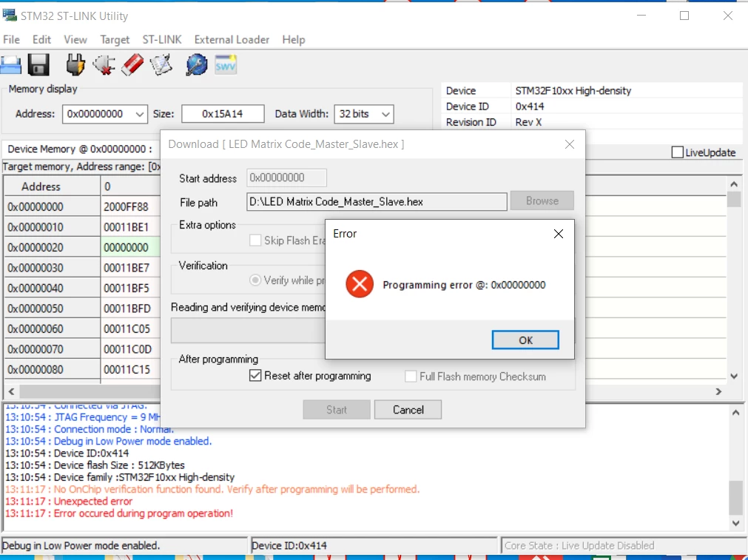Click Cancel in the Download dialog
The image size is (748, 560).
[408, 410]
